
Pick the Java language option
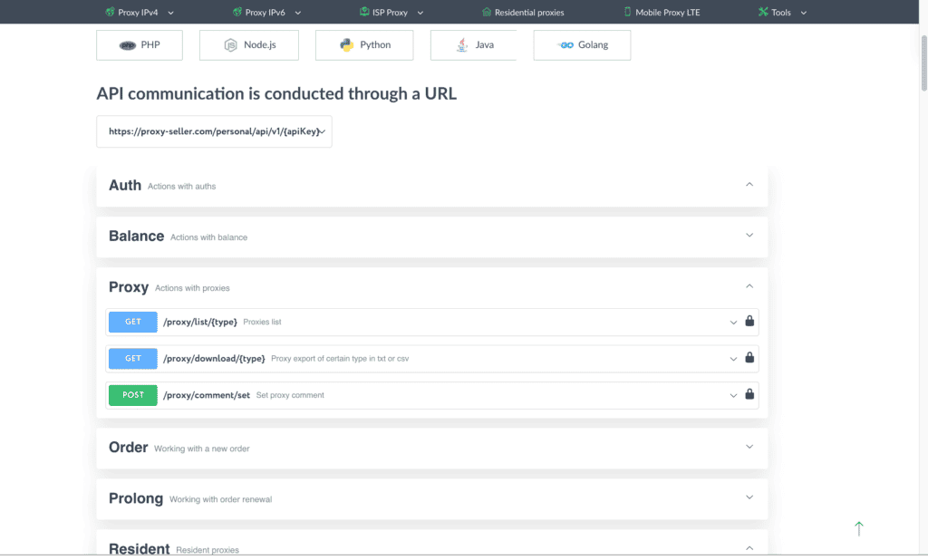click(473, 45)
